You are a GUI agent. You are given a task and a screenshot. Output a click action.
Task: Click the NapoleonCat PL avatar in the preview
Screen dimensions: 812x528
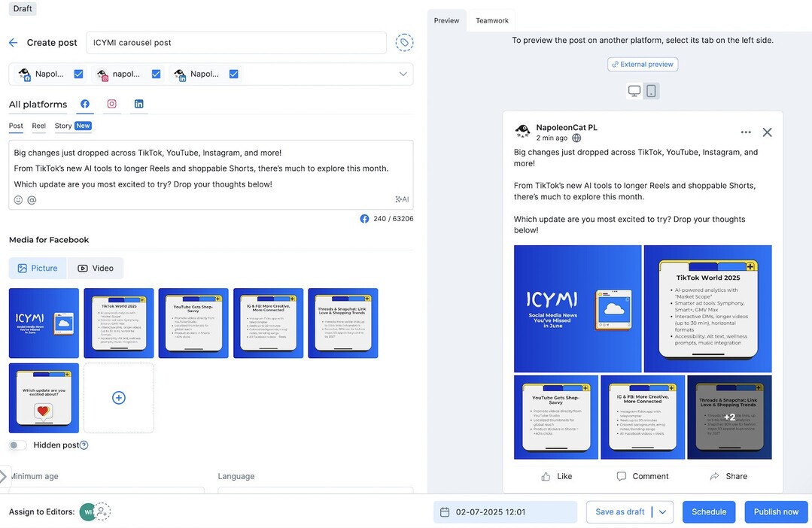coord(522,131)
